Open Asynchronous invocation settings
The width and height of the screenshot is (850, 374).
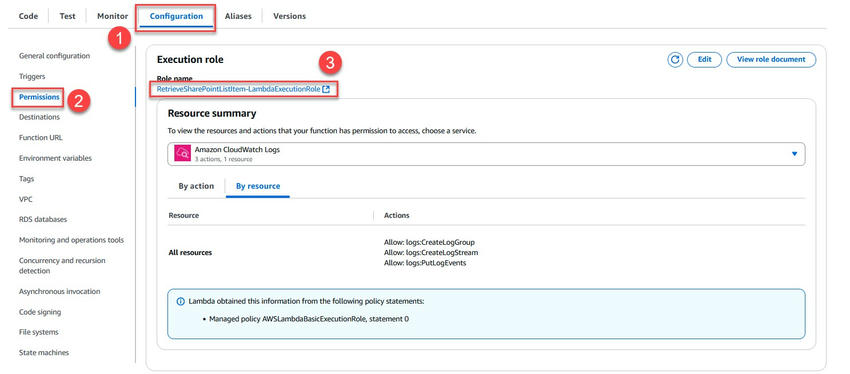[60, 292]
